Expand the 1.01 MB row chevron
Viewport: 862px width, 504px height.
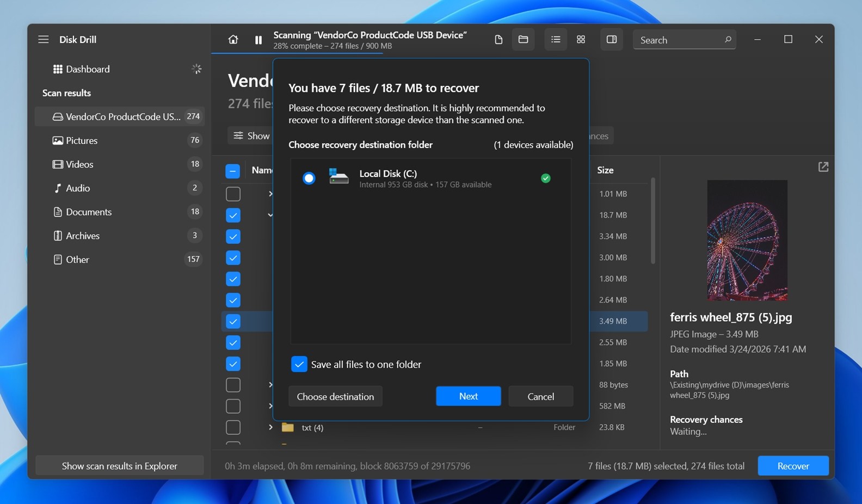click(x=270, y=194)
